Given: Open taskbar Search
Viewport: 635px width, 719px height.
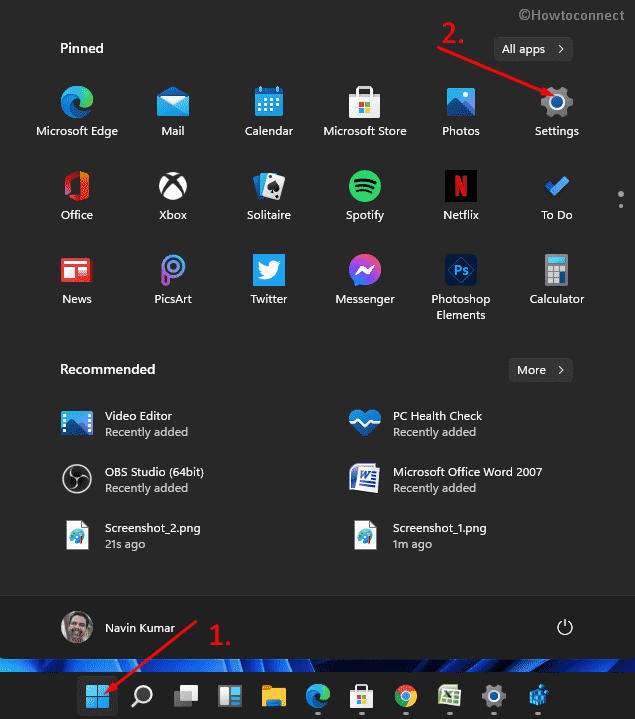Looking at the screenshot, I should [x=142, y=696].
